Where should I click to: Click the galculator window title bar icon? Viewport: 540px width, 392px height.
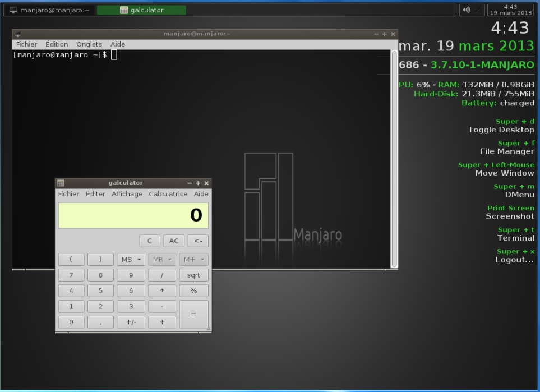click(x=61, y=183)
